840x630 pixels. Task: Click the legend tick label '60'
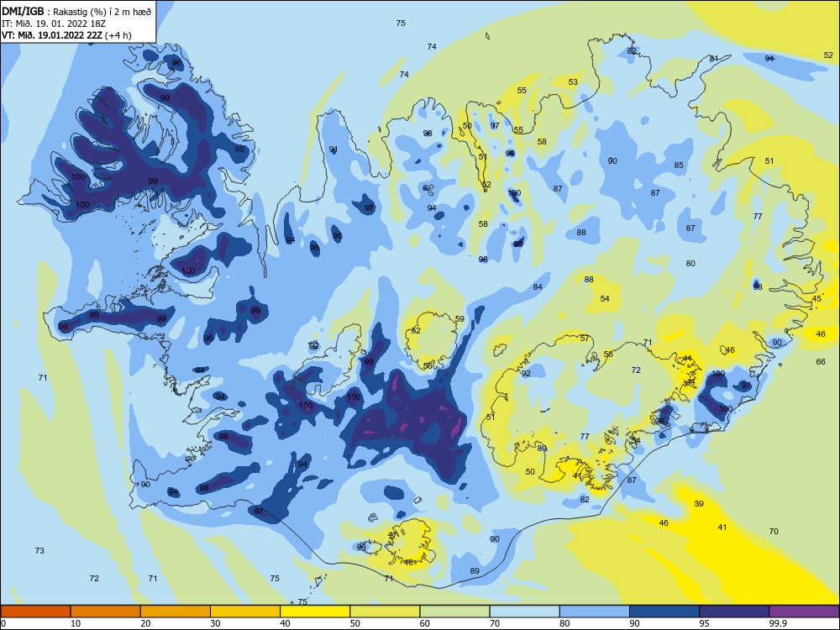pyautogui.click(x=425, y=623)
